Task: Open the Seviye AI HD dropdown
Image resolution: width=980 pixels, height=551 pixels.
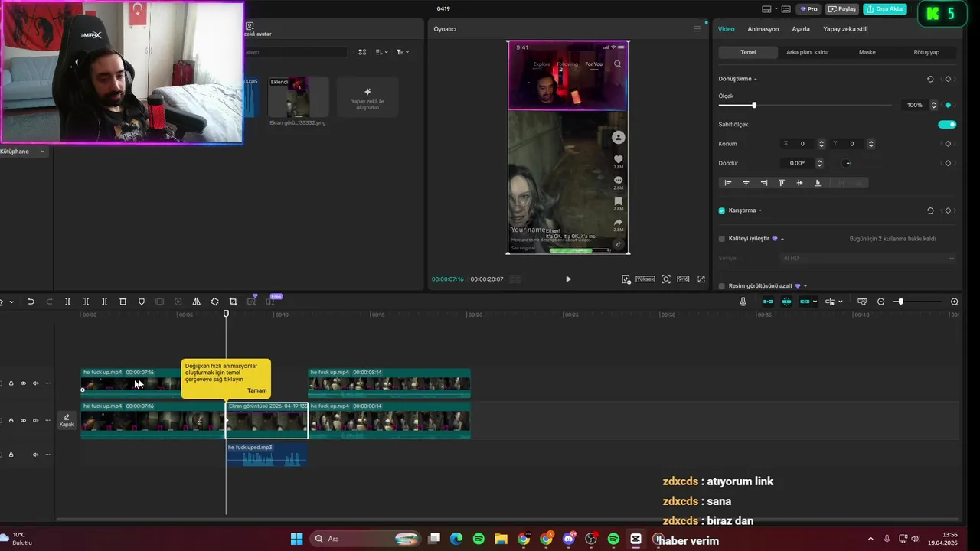Action: pos(867,258)
